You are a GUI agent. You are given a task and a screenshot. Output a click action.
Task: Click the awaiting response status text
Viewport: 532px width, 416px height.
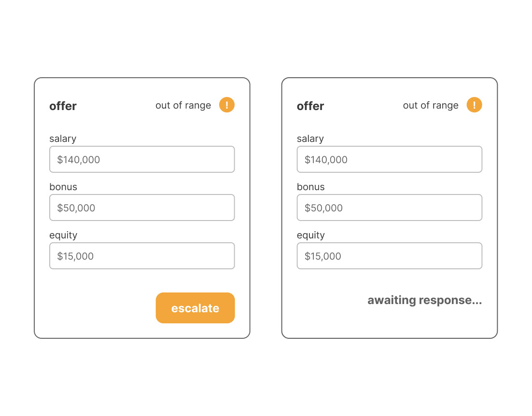pyautogui.click(x=424, y=300)
